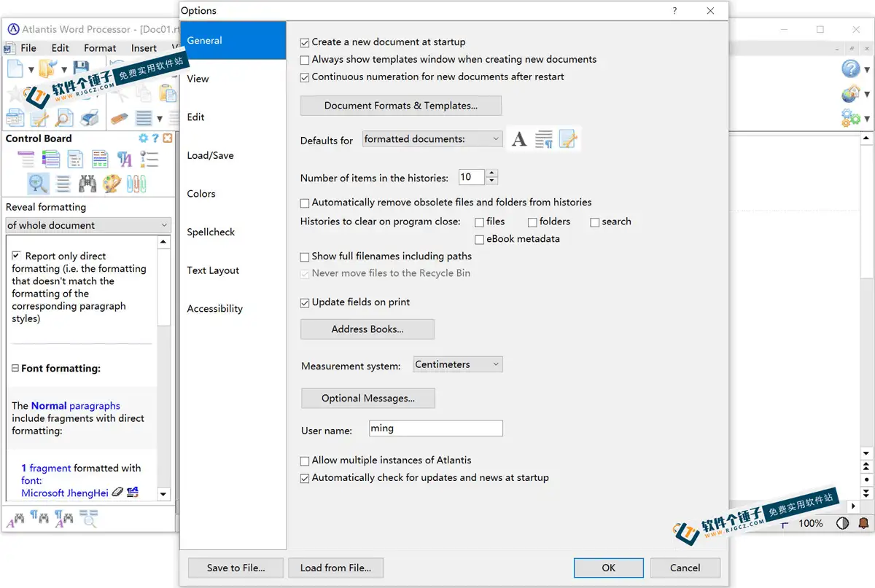Collapse the 'Font formatting:' section
Viewport: 875px width, 588px height.
click(15, 369)
